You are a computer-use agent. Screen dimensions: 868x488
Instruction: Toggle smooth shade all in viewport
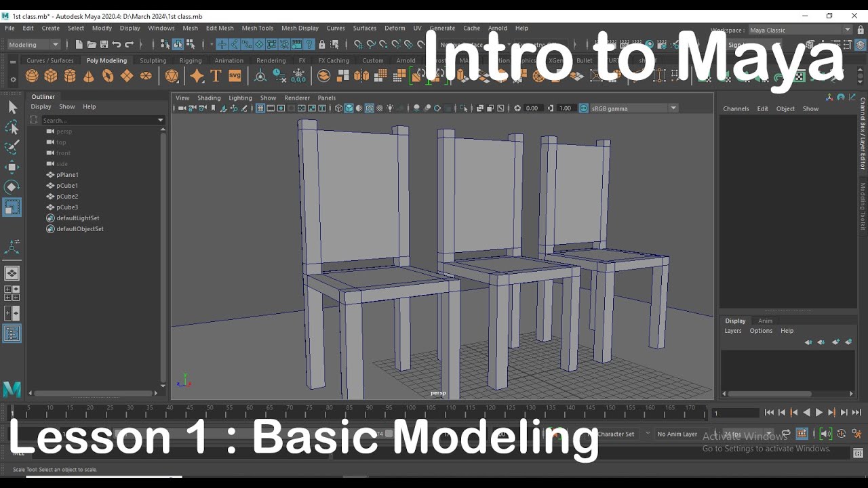pos(349,108)
